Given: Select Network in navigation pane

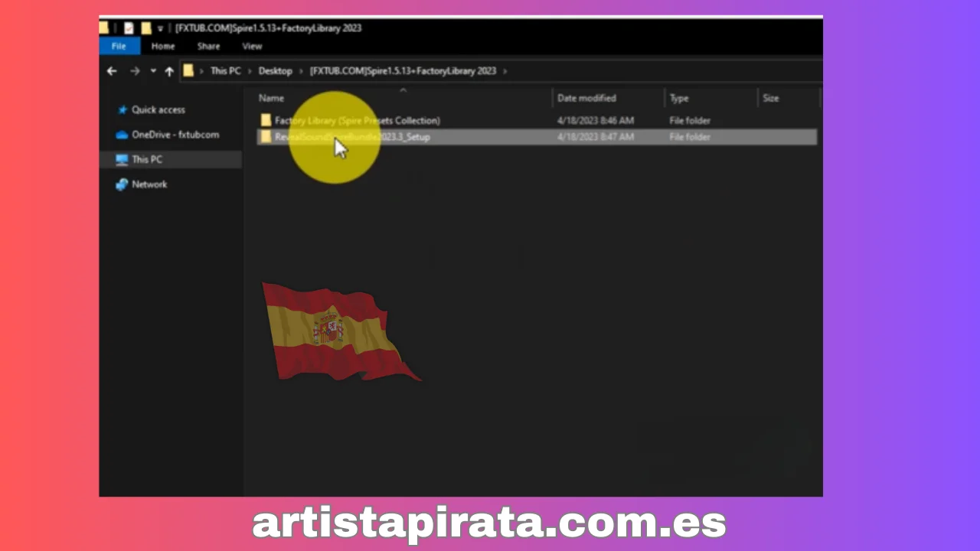Looking at the screenshot, I should click(149, 184).
